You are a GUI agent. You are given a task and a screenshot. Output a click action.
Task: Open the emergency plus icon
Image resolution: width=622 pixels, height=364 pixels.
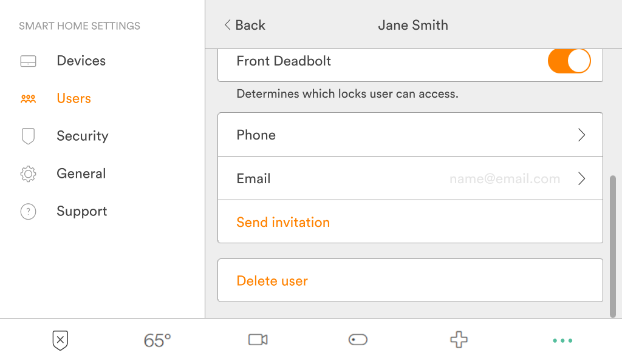click(459, 340)
